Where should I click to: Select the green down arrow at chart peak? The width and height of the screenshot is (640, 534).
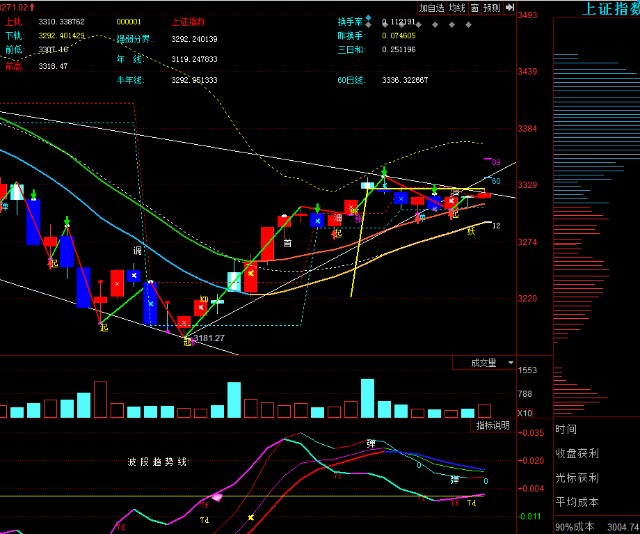point(384,171)
